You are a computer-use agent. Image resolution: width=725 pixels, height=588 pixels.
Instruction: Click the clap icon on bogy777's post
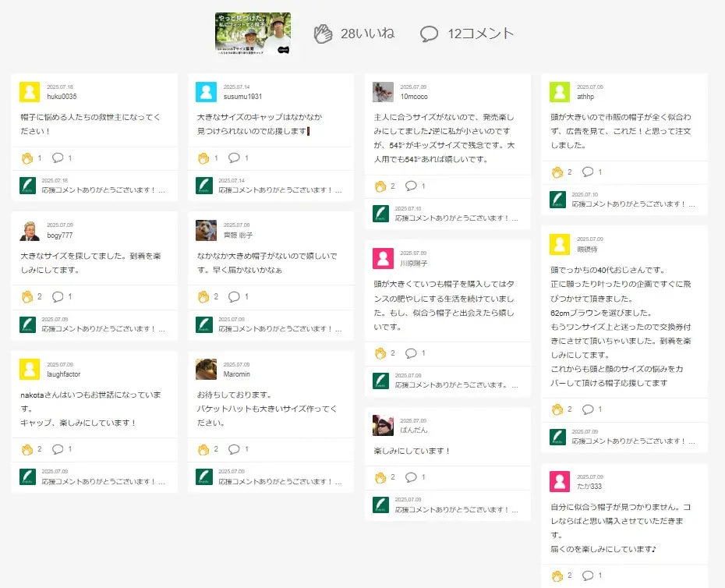27,297
